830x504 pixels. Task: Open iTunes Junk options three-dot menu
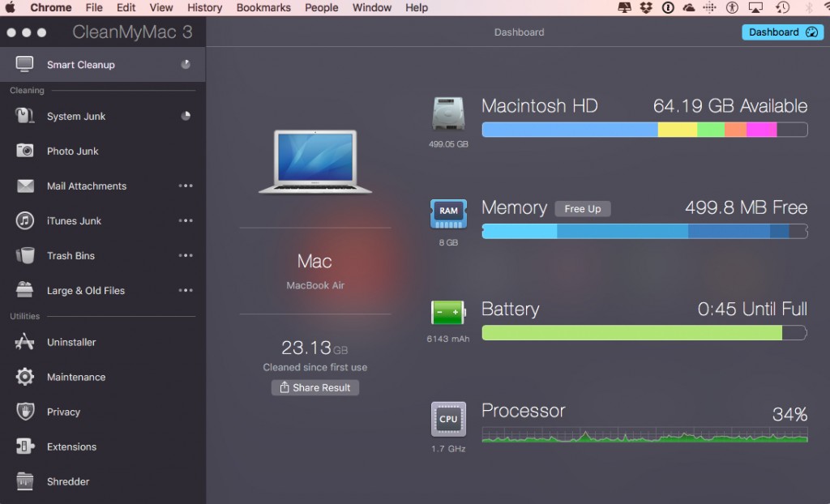(186, 220)
